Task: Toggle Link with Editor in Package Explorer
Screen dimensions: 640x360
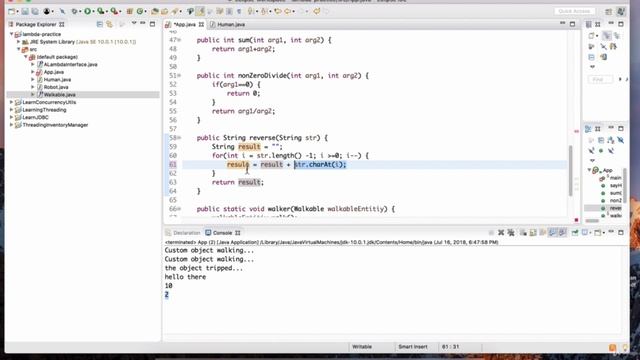Action: point(109,24)
